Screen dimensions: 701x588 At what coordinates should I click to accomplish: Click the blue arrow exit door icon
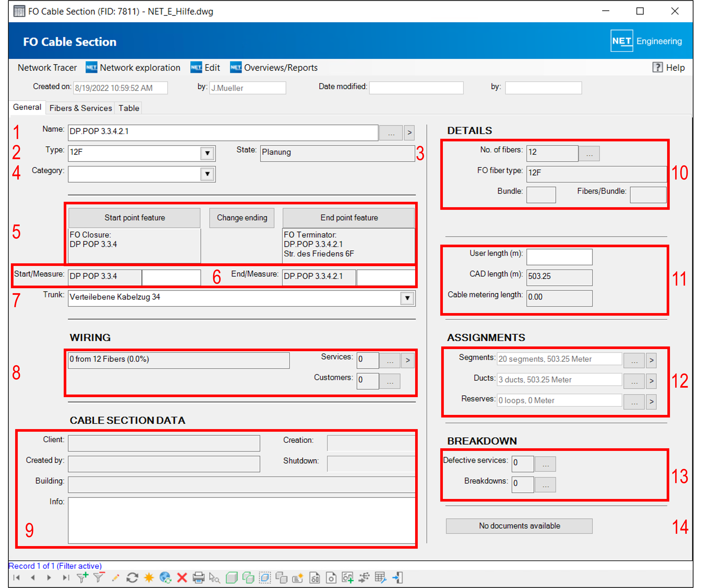(398, 578)
